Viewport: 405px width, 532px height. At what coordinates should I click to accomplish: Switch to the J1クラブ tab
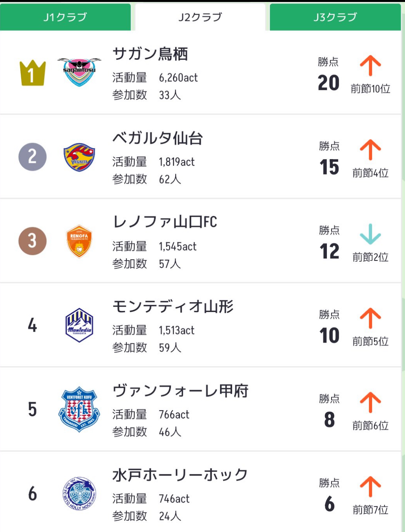(65, 17)
